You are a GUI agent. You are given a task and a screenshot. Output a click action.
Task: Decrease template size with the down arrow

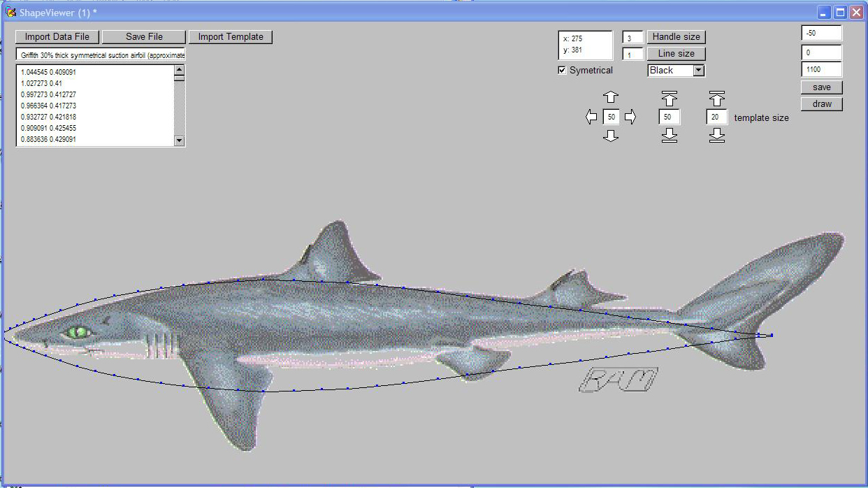[x=716, y=135]
